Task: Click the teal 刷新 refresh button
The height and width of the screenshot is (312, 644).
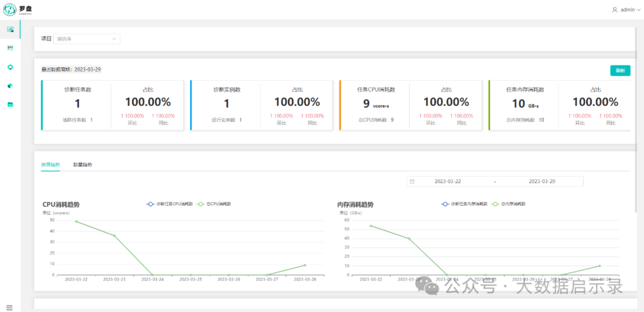Action: click(x=620, y=71)
